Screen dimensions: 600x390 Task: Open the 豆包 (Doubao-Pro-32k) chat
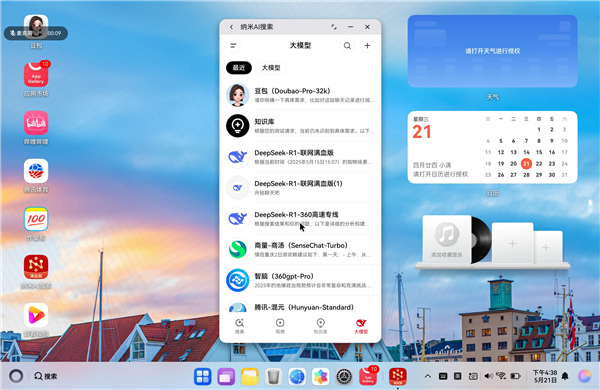(300, 95)
